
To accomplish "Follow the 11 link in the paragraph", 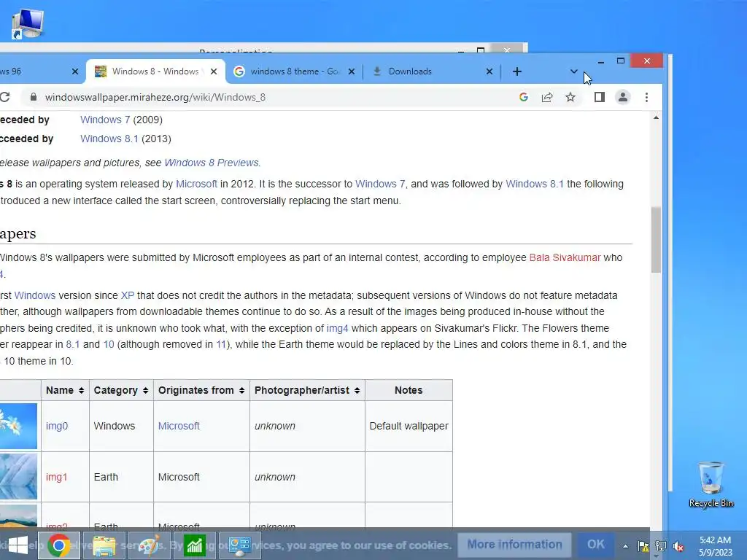I will click(221, 345).
